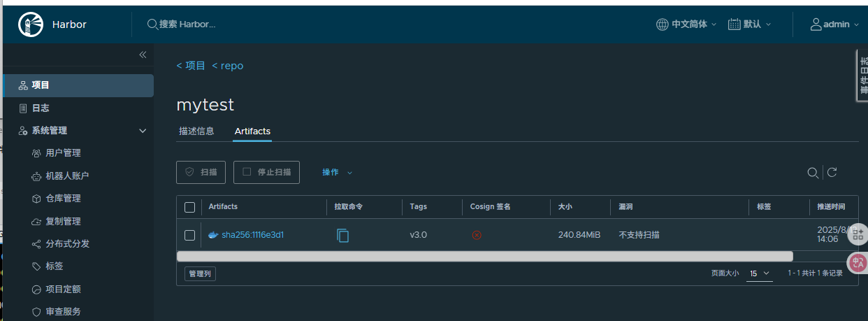The height and width of the screenshot is (321, 868).
Task: Change page size dropdown showing 15
Action: [x=759, y=273]
